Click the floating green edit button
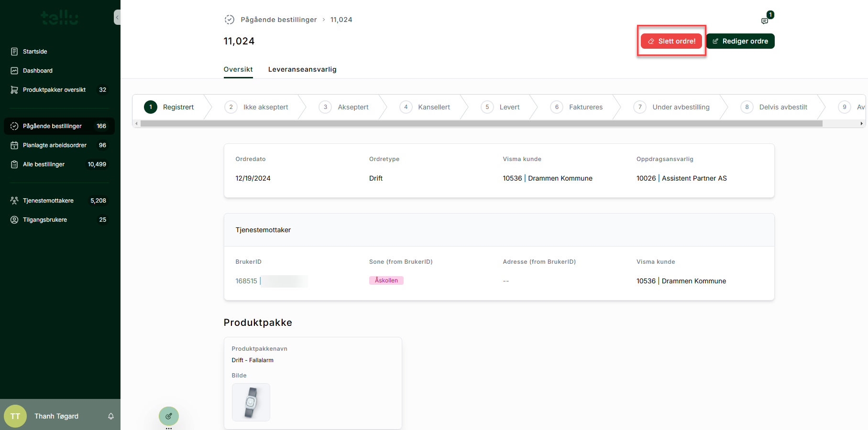Image resolution: width=868 pixels, height=430 pixels. 169,416
